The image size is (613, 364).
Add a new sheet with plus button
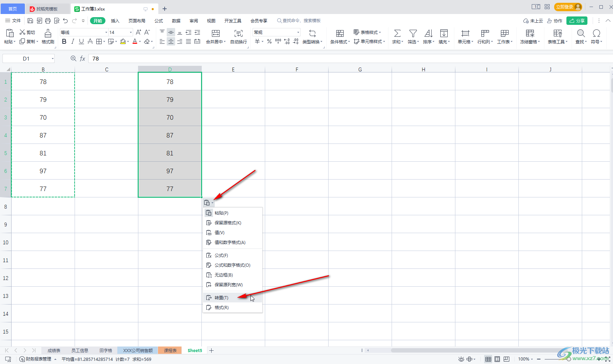tap(211, 350)
